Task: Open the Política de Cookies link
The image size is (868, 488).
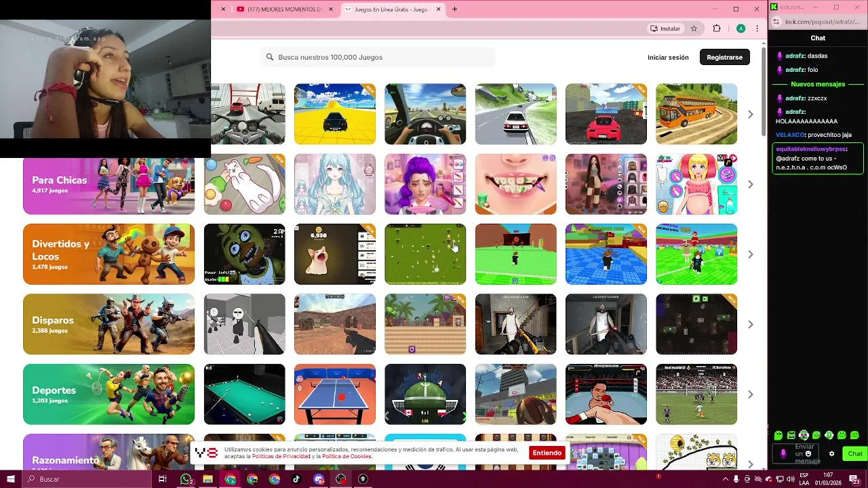Action: pyautogui.click(x=347, y=457)
